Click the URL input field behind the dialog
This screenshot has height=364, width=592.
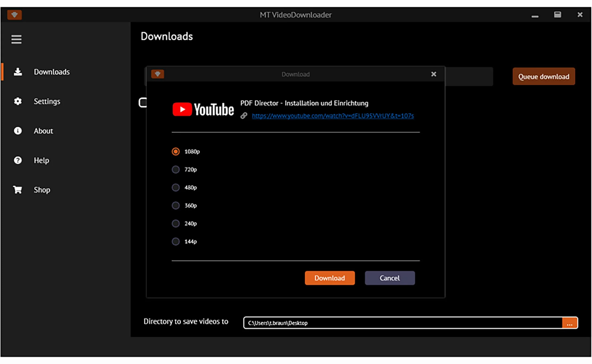pos(469,77)
